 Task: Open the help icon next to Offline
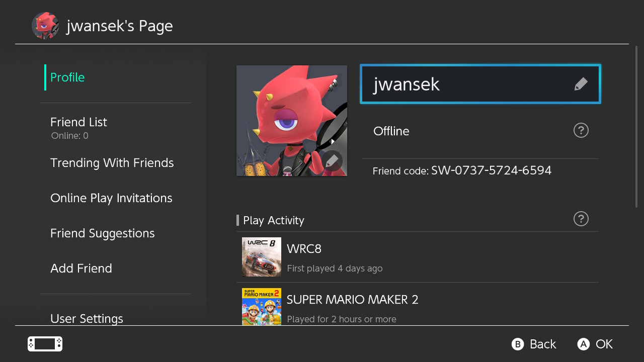(x=581, y=131)
